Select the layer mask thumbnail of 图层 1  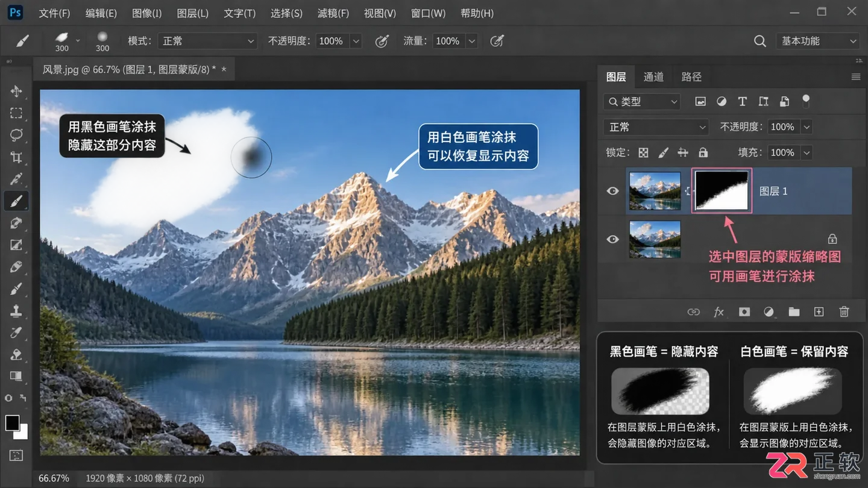(x=722, y=190)
